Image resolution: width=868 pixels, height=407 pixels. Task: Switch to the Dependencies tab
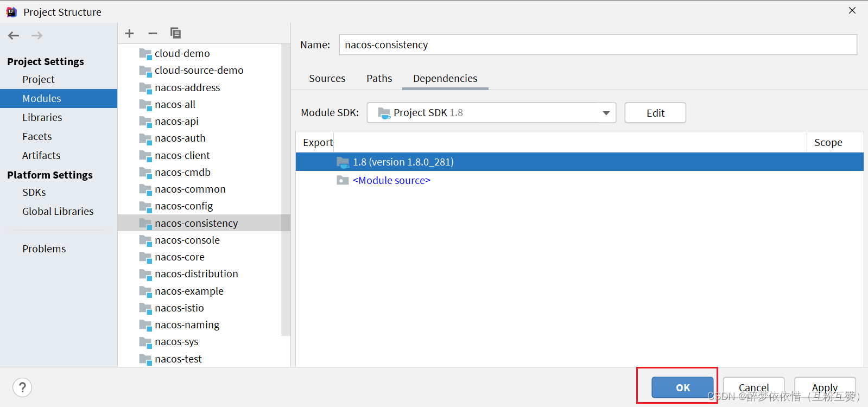[x=445, y=79]
